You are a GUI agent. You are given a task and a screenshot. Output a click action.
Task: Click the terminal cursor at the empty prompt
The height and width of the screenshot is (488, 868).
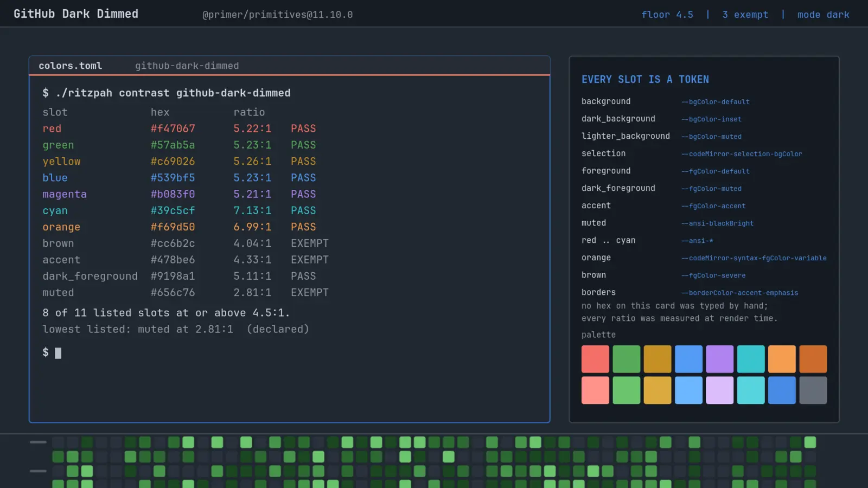[58, 353]
